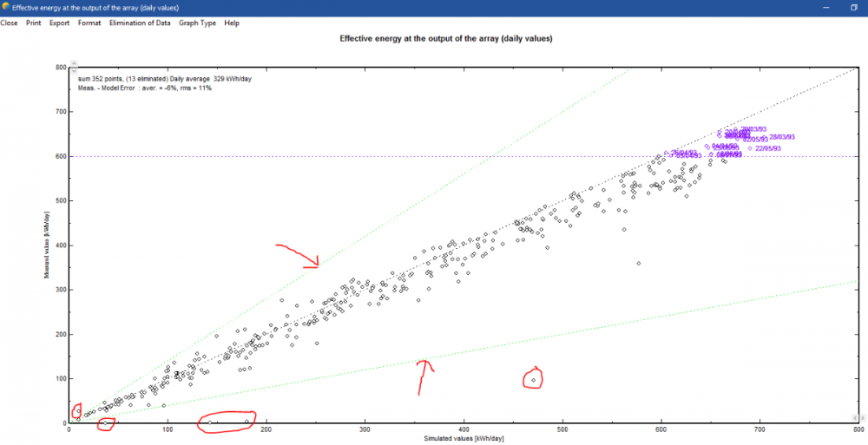Click the chart title above the graph
The image size is (868, 445).
[x=446, y=39]
